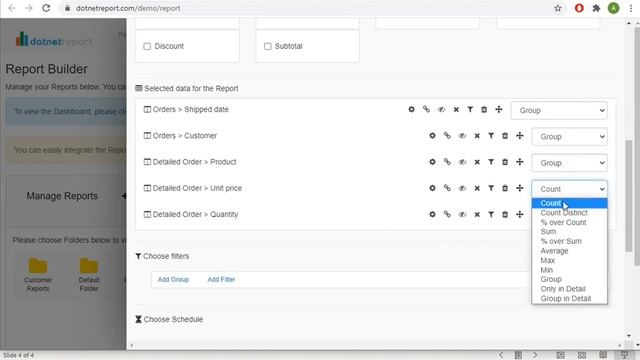640x360 pixels.
Task: Select Count option in dropdown list
Action: (x=569, y=203)
